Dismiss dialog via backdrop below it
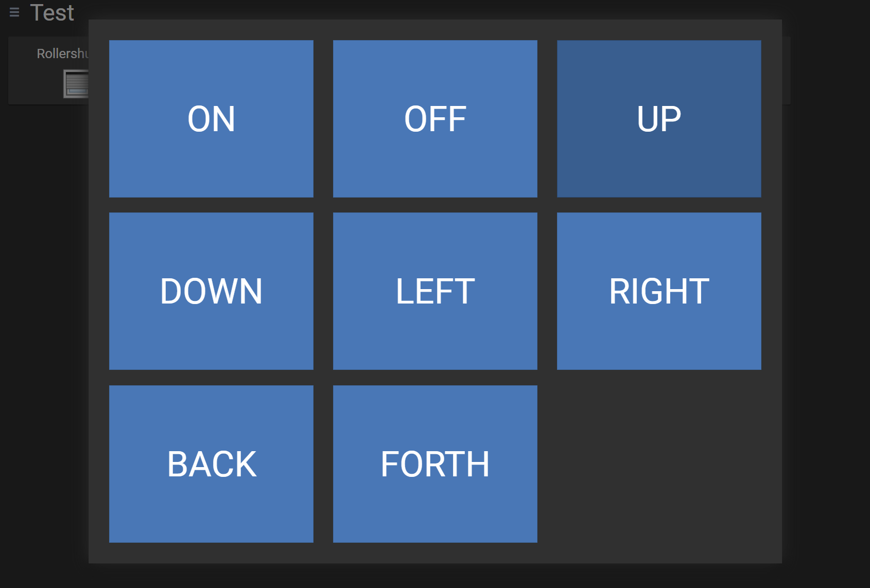This screenshot has width=870, height=588. tap(435, 576)
